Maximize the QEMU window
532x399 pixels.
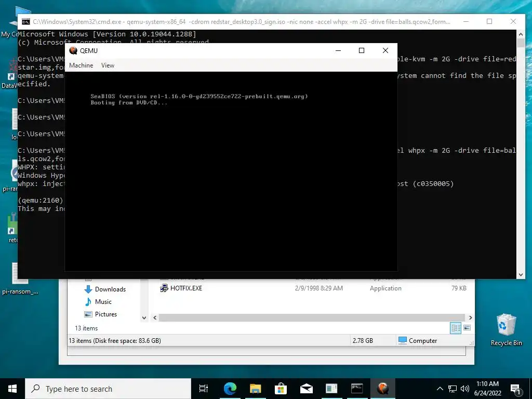pyautogui.click(x=362, y=50)
